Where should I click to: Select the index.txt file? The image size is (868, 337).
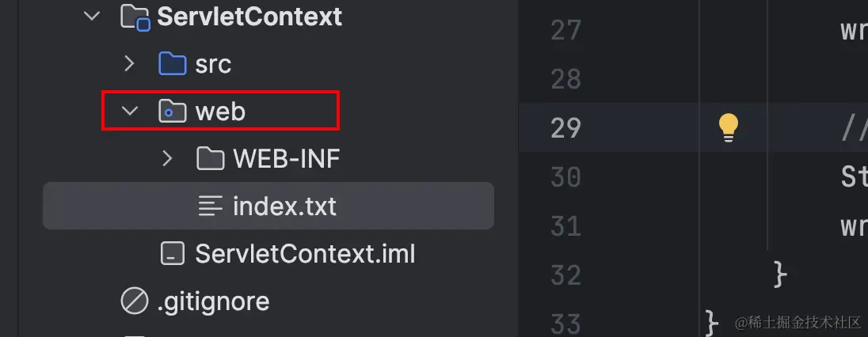click(268, 206)
